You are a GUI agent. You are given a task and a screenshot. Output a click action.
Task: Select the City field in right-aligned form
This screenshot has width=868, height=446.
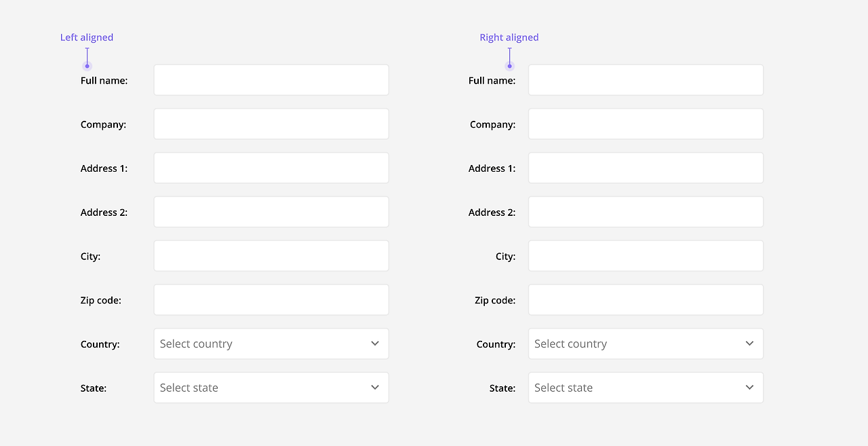[646, 256]
